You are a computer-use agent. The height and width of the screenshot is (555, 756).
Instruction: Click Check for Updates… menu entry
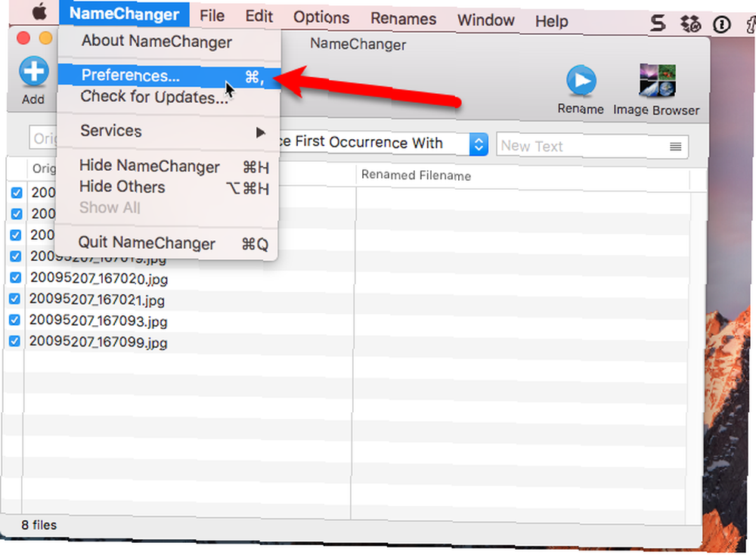169,97
